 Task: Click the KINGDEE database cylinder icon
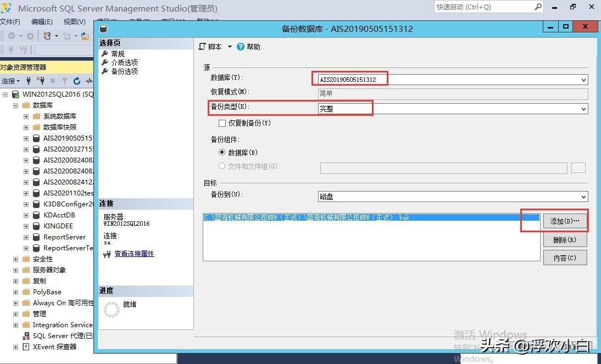coord(36,226)
